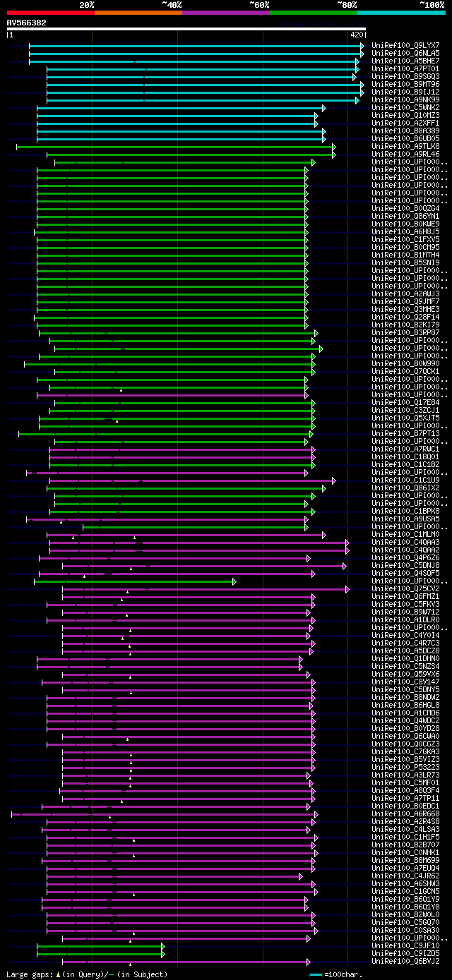Select hit label UniRef100_B0CM95
The image size is (452, 980).
pos(405,247)
